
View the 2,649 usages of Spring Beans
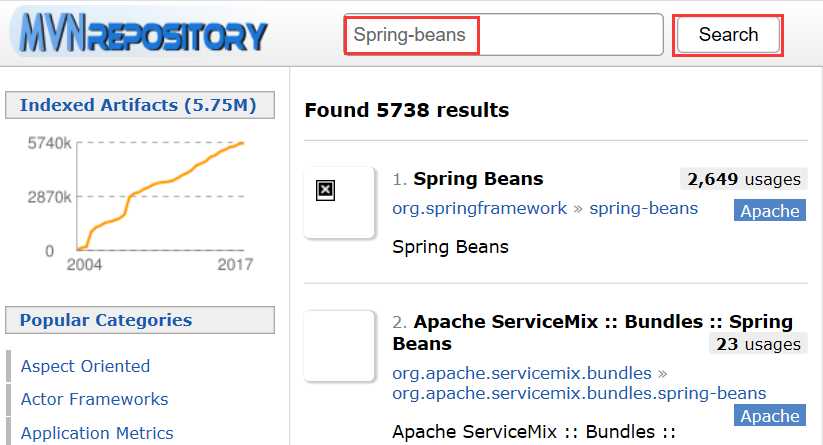point(743,180)
